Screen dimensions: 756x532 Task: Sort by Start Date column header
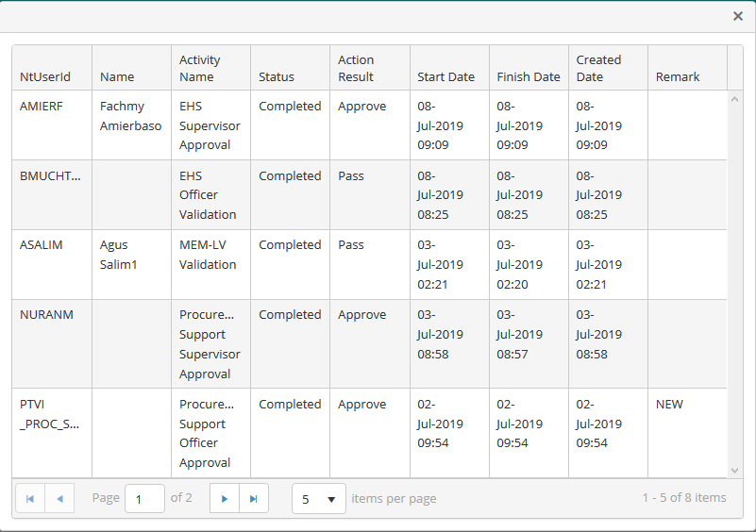click(445, 76)
